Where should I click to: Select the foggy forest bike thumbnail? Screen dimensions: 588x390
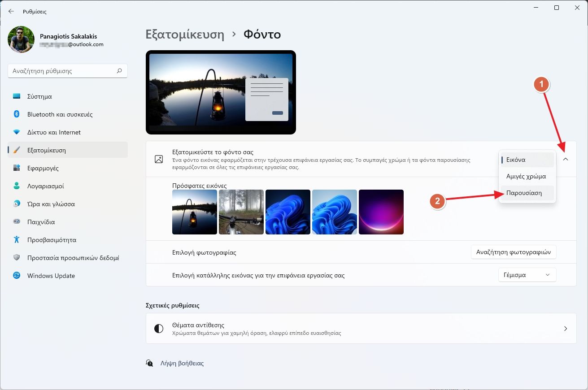tap(241, 212)
